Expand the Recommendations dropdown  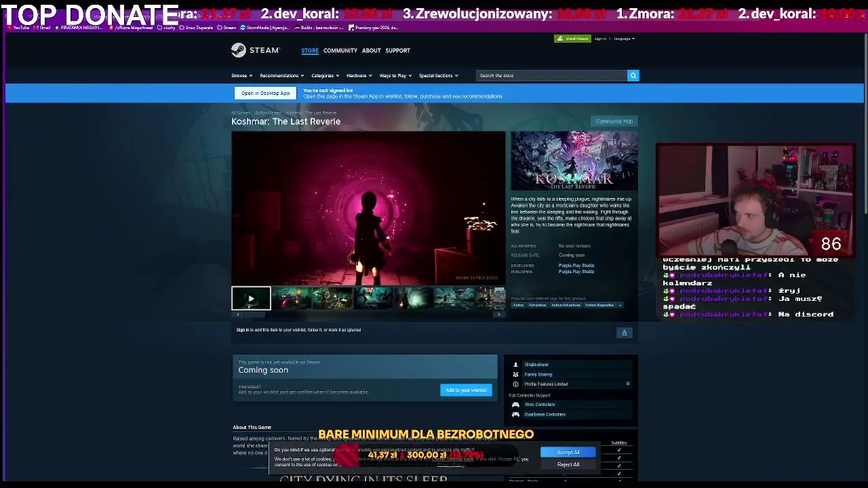pyautogui.click(x=281, y=76)
